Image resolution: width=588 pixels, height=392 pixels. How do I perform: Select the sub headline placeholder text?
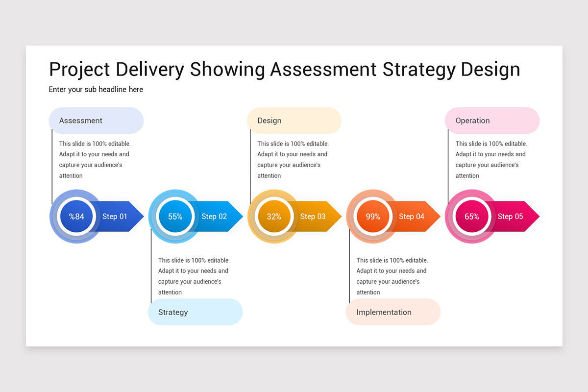click(96, 89)
